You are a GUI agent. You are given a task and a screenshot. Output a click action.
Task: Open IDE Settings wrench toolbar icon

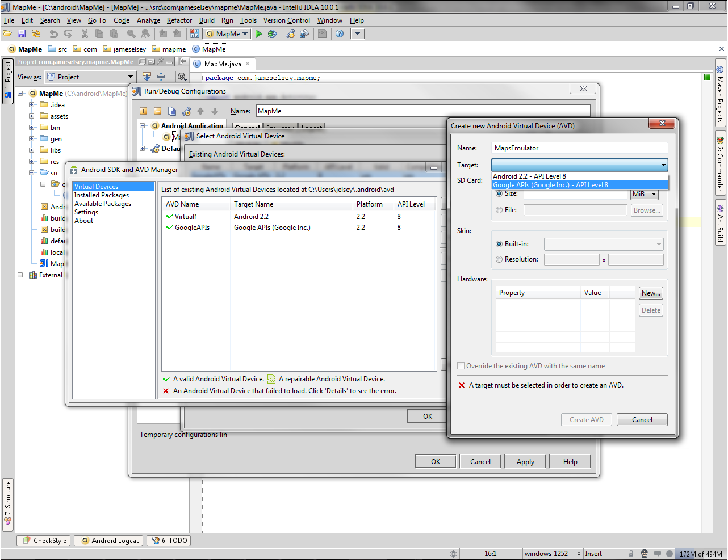pos(290,34)
